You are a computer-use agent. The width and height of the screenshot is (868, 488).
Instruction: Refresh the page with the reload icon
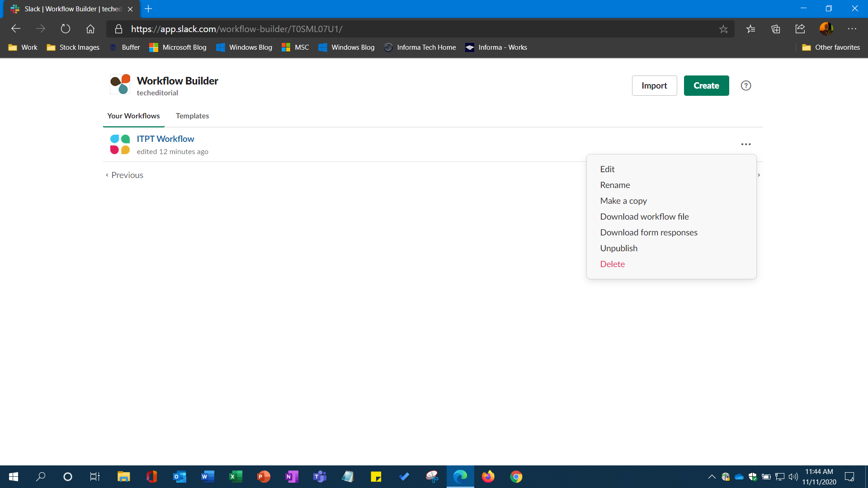point(65,28)
